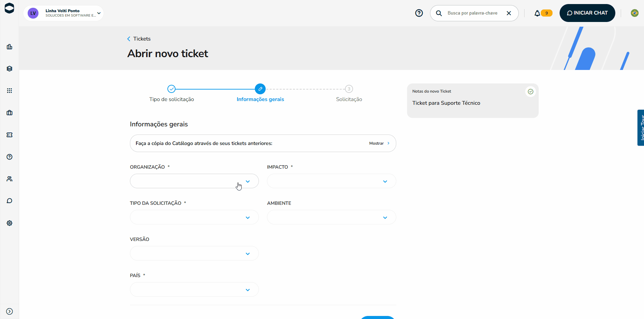The height and width of the screenshot is (319, 644).
Task: Open notifications bell with 9 badge
Action: (543, 13)
